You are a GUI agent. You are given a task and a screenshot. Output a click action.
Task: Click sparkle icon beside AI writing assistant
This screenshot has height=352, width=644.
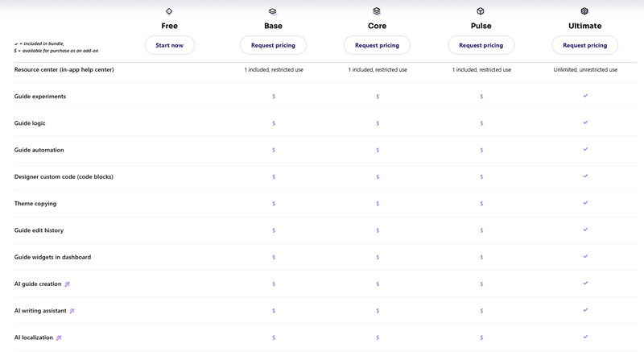72,311
